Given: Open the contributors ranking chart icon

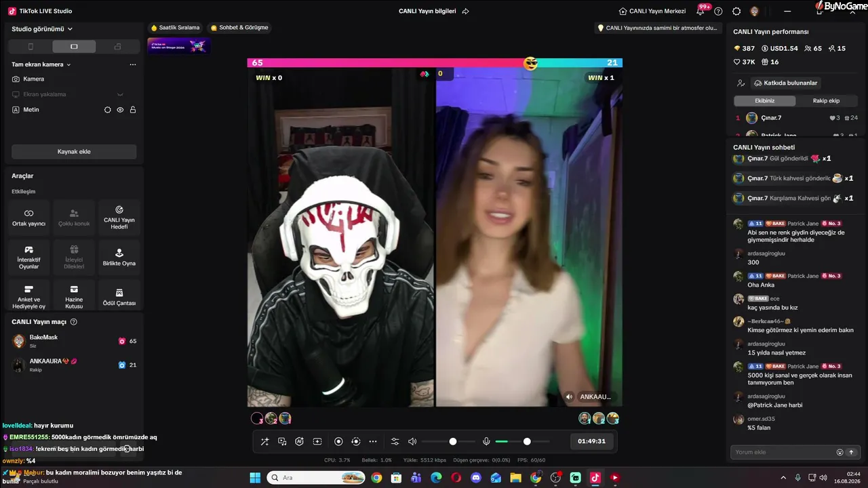Looking at the screenshot, I should coord(741,83).
